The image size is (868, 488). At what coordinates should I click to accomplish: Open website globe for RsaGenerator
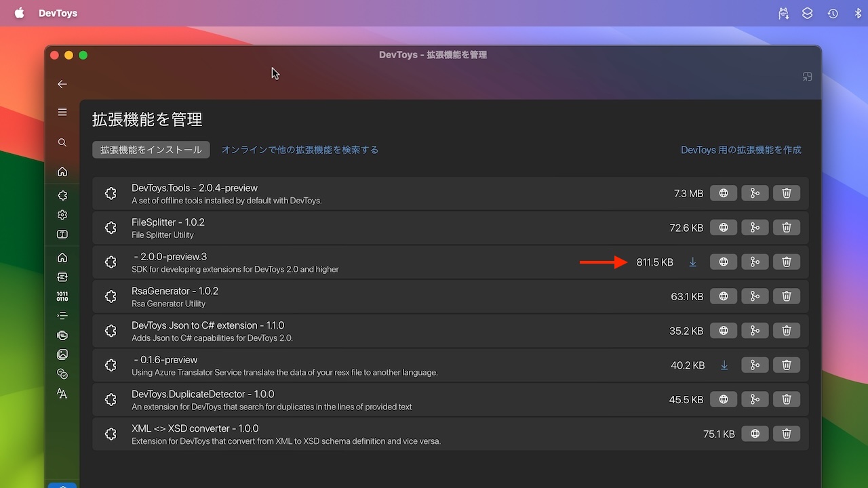tap(724, 296)
